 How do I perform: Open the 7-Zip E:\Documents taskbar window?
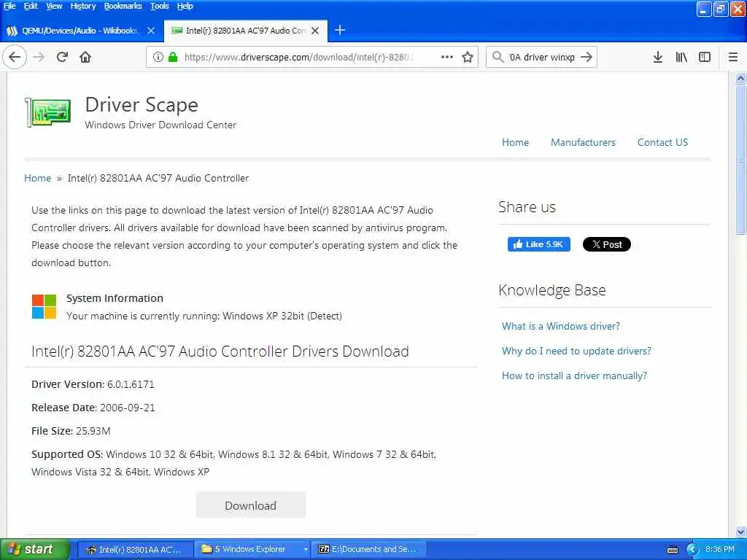tap(368, 550)
